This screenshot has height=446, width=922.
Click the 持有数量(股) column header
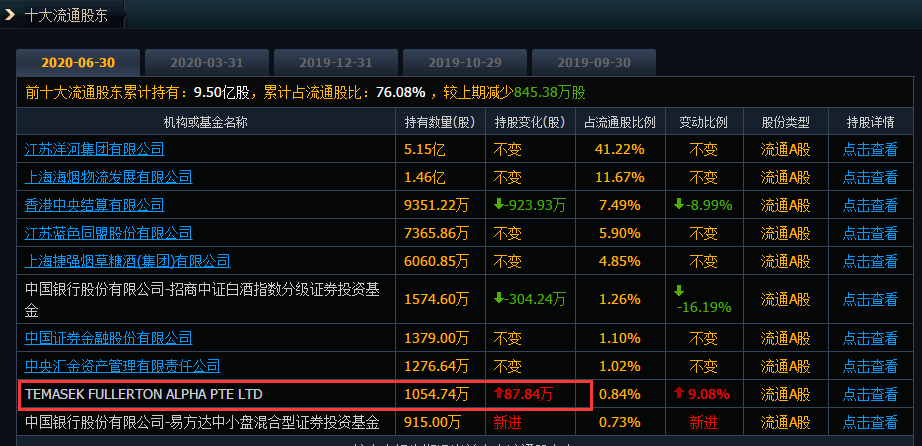[440, 122]
